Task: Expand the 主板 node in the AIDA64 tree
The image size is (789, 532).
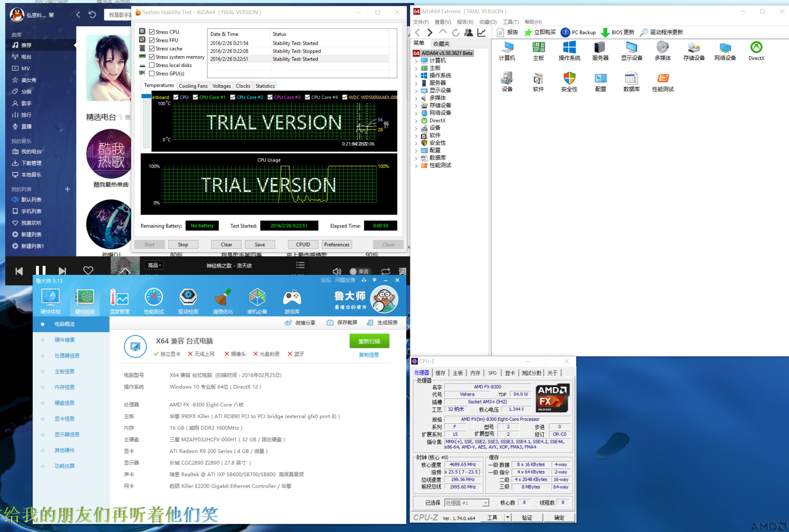Action: pyautogui.click(x=416, y=68)
